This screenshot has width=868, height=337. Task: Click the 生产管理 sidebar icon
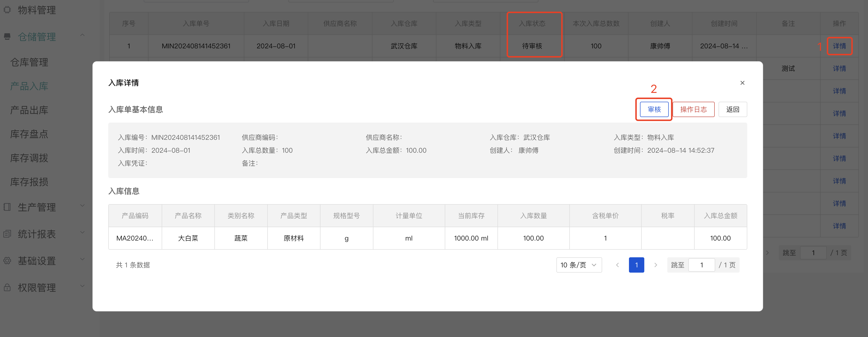coord(7,207)
